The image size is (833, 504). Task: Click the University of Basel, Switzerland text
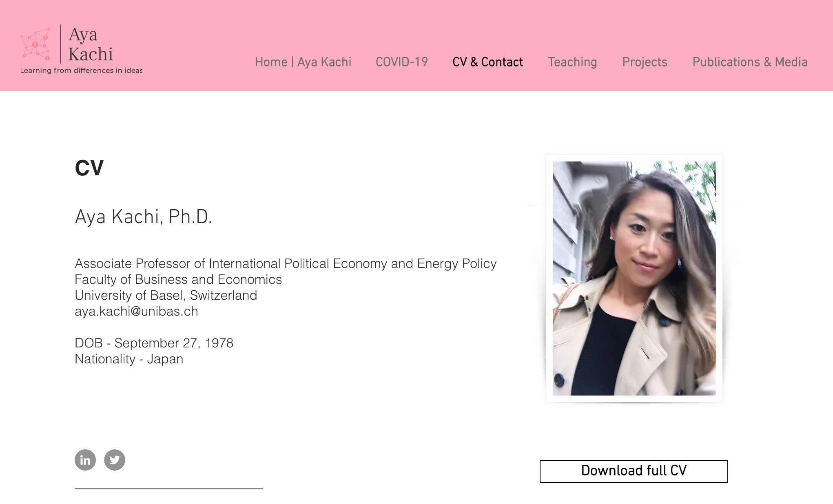point(166,295)
